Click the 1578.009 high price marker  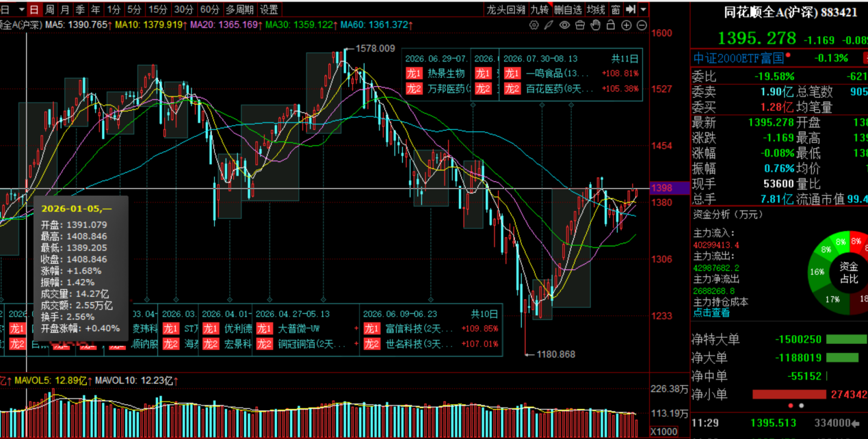(376, 49)
